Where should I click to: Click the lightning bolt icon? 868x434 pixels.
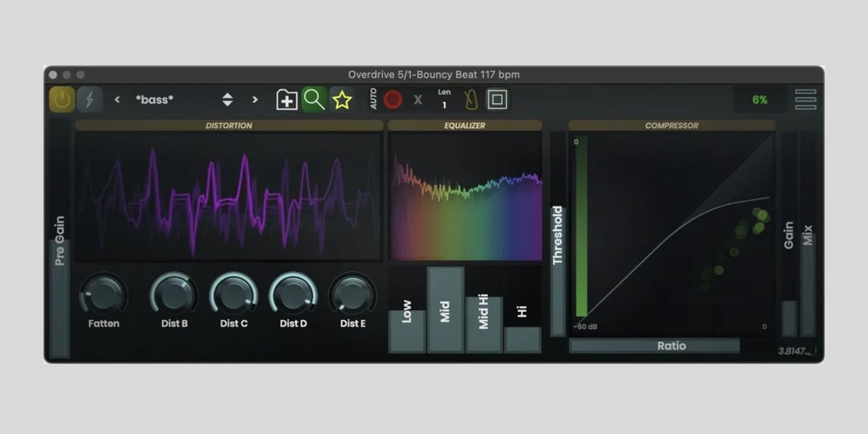(x=89, y=100)
